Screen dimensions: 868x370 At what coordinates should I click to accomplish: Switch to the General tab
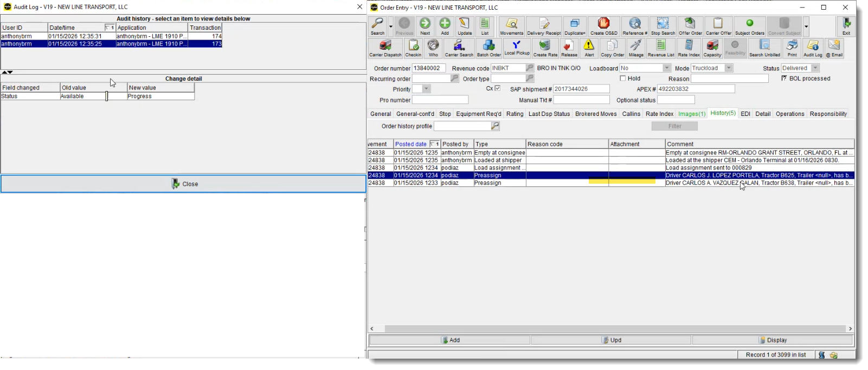click(x=381, y=114)
